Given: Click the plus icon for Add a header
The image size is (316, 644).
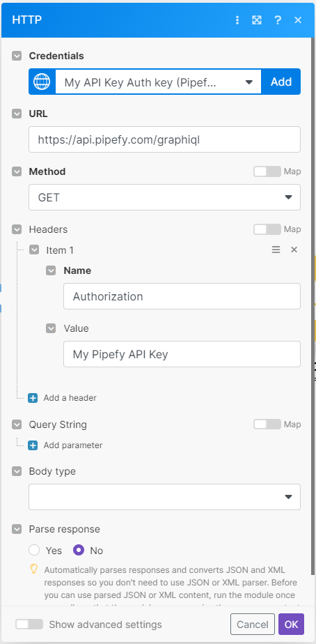Looking at the screenshot, I should pos(33,397).
